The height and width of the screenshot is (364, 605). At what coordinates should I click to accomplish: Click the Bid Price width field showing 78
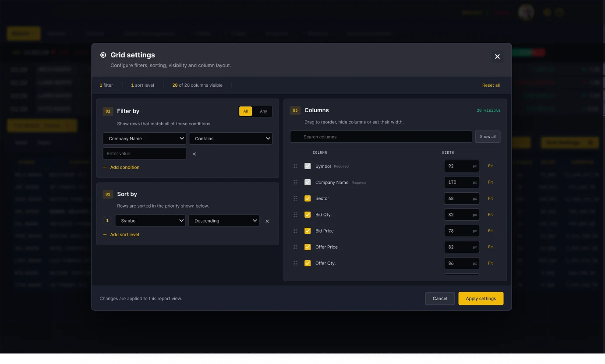[462, 231]
